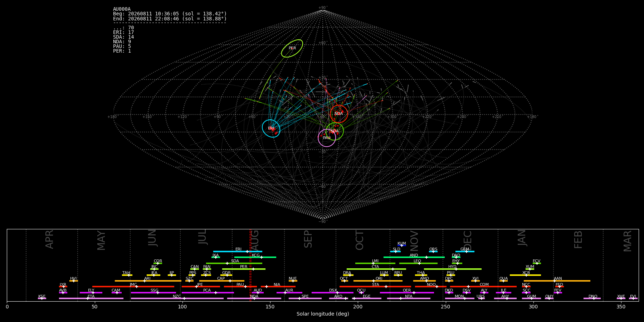The image size is (644, 322).
Task: Click the cyan ERI shower activity bar
Action: coord(238,252)
